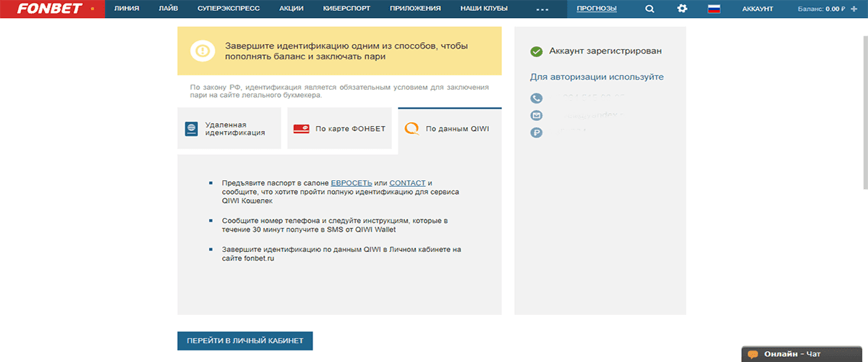Follow the ПРОГНОЗЫ link
The image size is (868, 362).
(597, 9)
